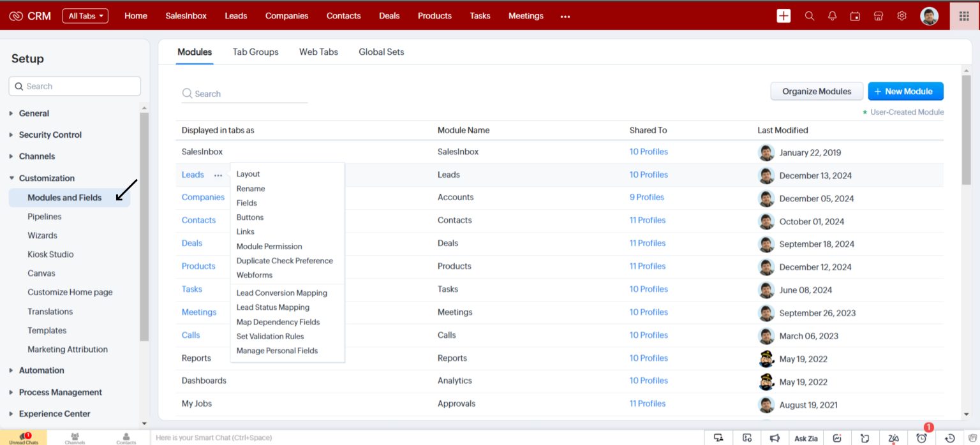Viewport: 980px width, 445px height.
Task: Open the Leads module link
Action: pos(193,175)
